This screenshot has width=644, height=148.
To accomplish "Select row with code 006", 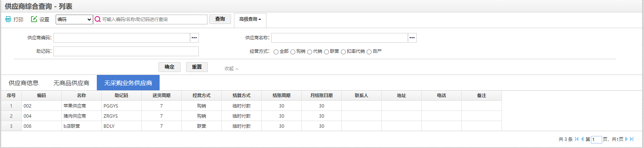I will (252, 126).
